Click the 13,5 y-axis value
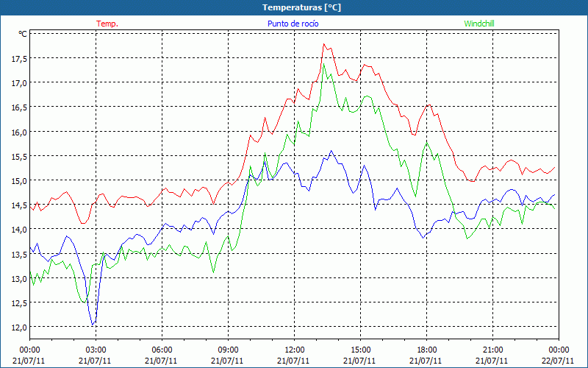The width and height of the screenshot is (588, 368). 20,254
